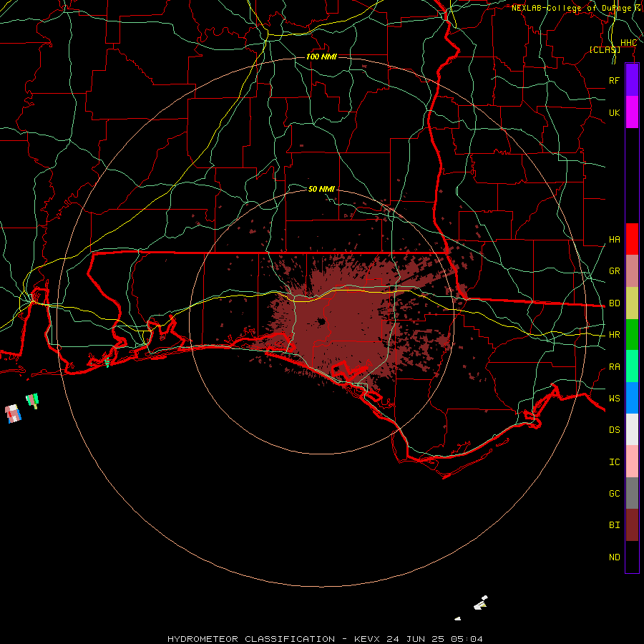Click the HR legend label
This screenshot has width=644, height=644.
614,335
